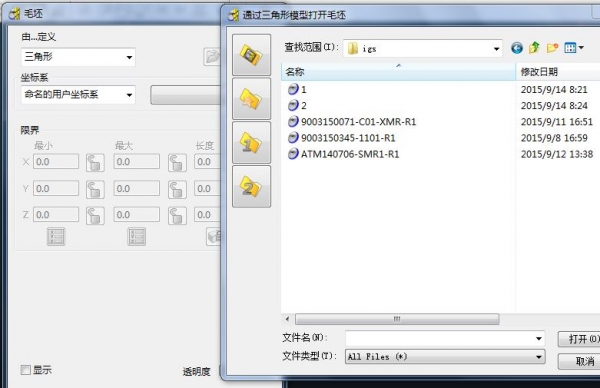Screen dimensions: 600x388
Task: Sort files by the 修改日期 column header
Action: tap(558, 72)
